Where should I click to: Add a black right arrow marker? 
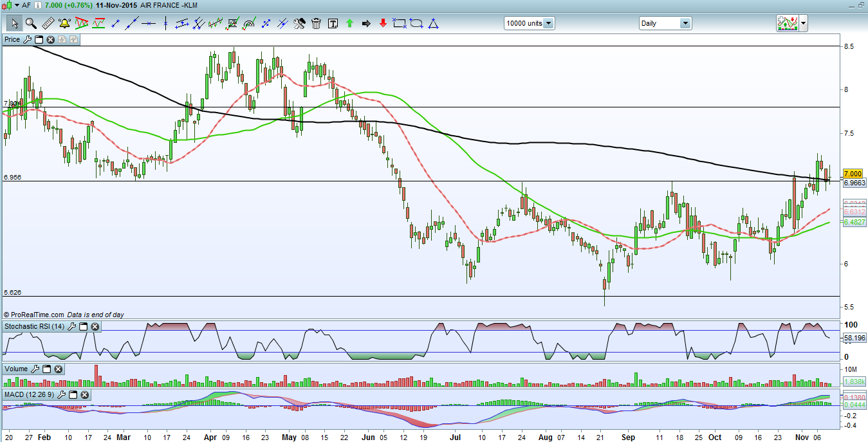(x=366, y=24)
